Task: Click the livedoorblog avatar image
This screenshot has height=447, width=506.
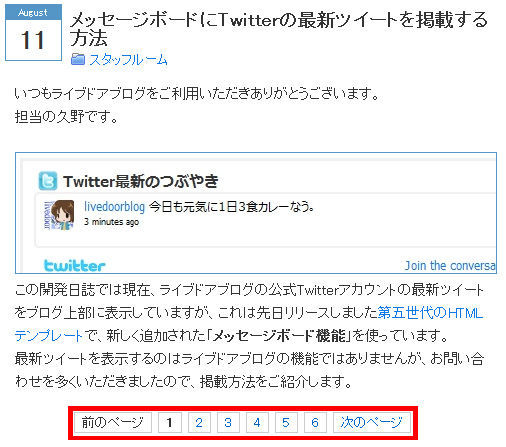Action: (x=59, y=215)
